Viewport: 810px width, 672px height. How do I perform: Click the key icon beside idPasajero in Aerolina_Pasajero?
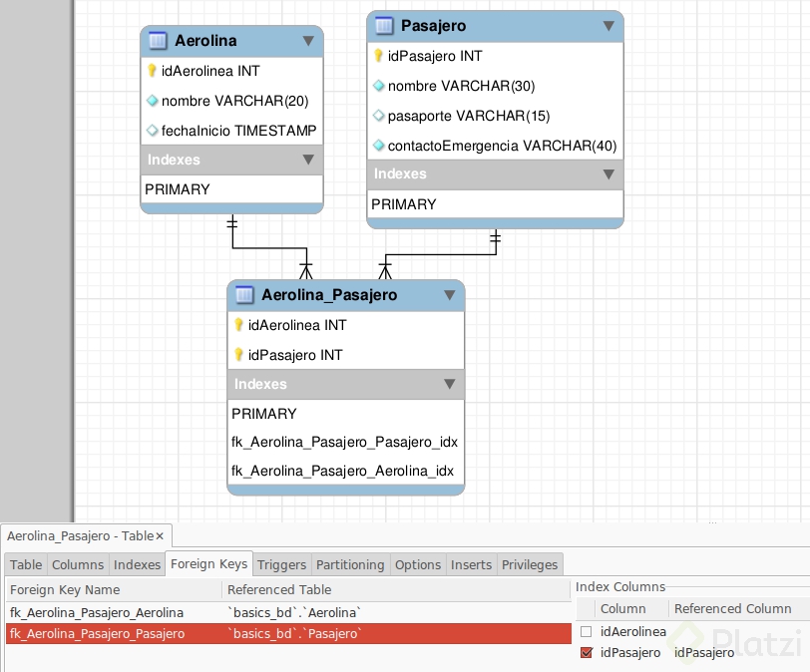pos(237,355)
